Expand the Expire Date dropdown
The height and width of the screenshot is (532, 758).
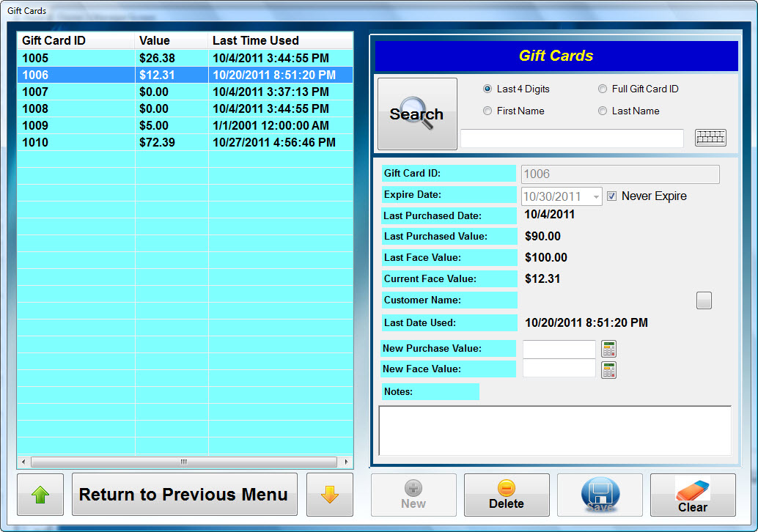pyautogui.click(x=595, y=196)
